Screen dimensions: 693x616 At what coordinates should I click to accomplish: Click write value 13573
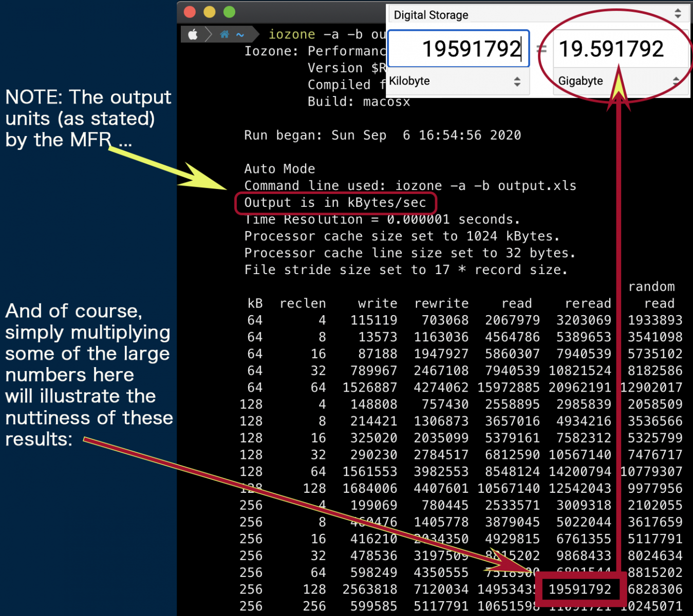378,337
